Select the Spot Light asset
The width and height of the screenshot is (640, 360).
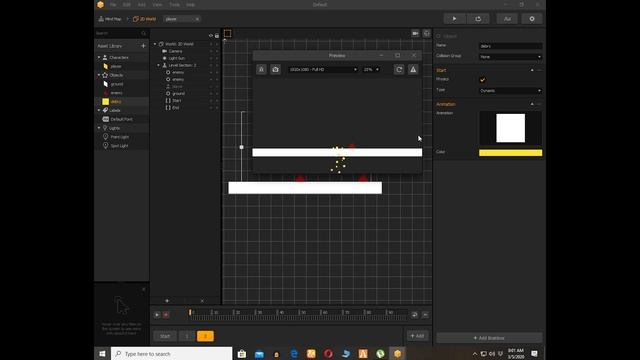tap(119, 146)
